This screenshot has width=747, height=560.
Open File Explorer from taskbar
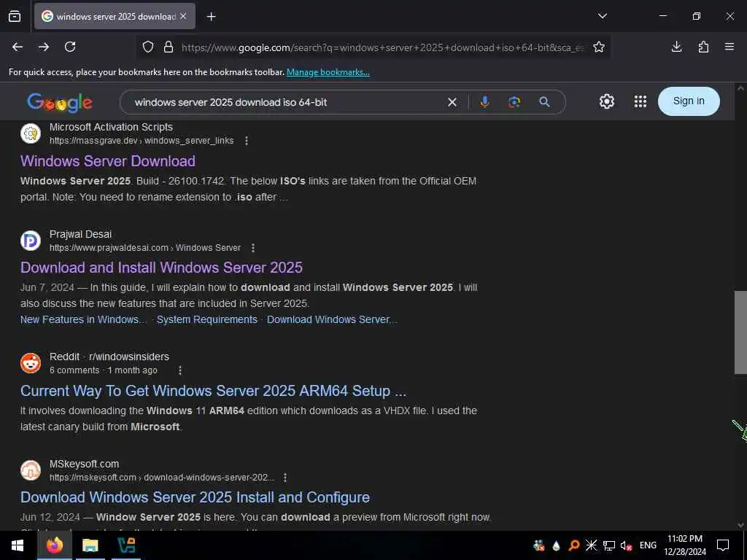[x=90, y=545]
